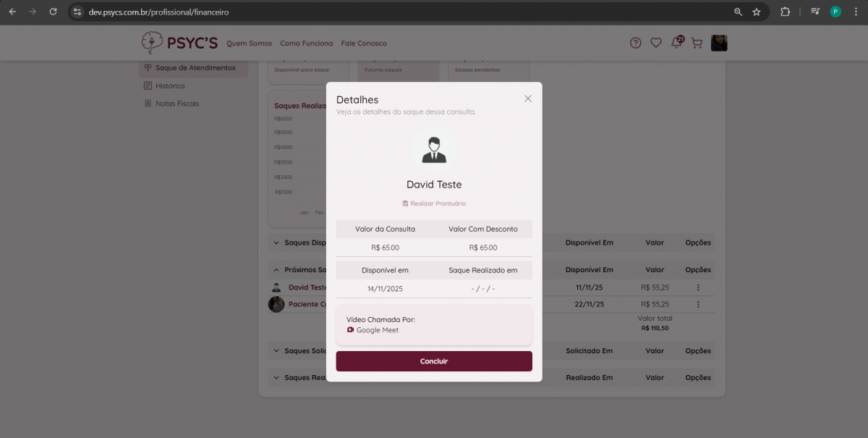Go to Como Funciona page
This screenshot has width=868, height=438.
click(307, 43)
